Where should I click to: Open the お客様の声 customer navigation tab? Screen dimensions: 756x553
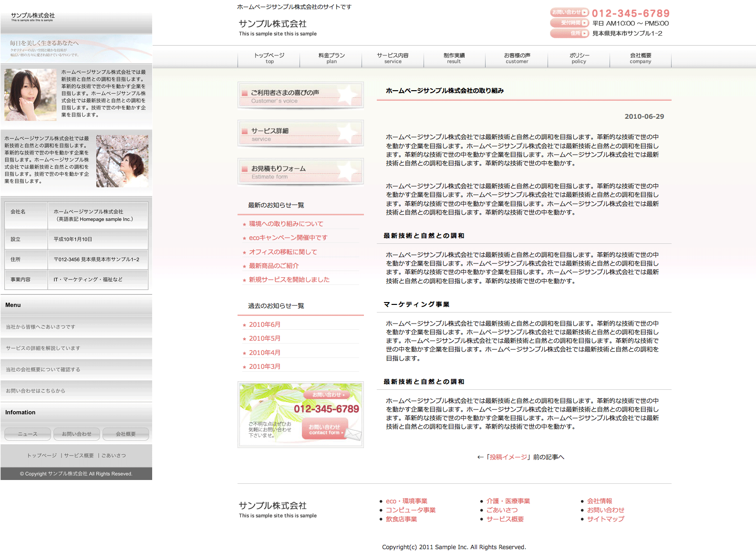[x=517, y=58]
